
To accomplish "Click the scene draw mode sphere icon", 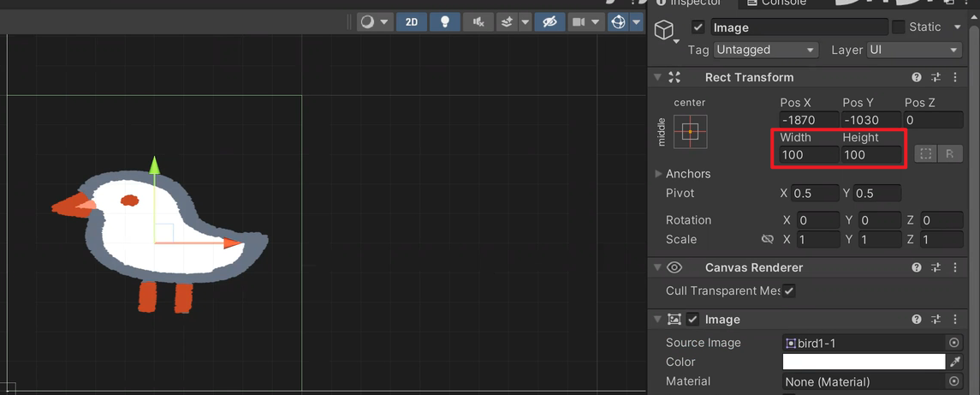I will [368, 22].
